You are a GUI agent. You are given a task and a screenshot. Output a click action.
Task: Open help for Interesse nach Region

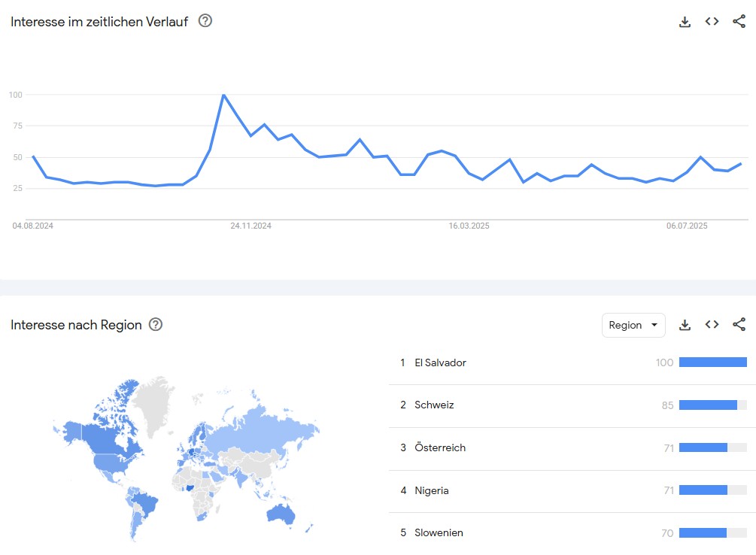pyautogui.click(x=155, y=325)
